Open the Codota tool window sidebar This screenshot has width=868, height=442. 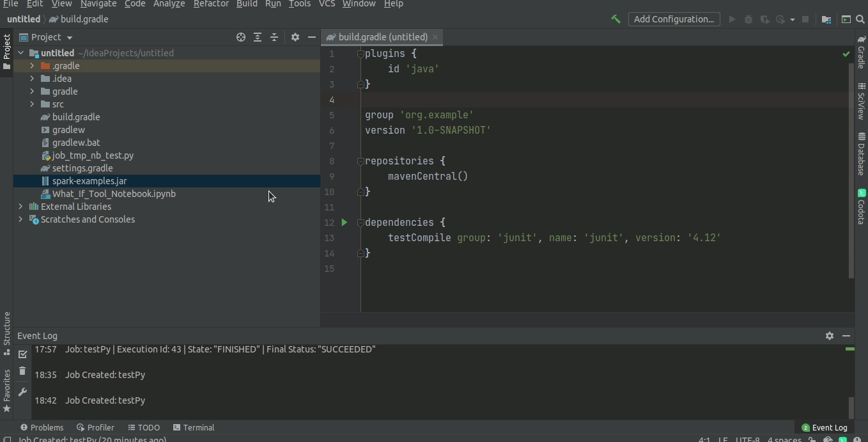tap(861, 207)
